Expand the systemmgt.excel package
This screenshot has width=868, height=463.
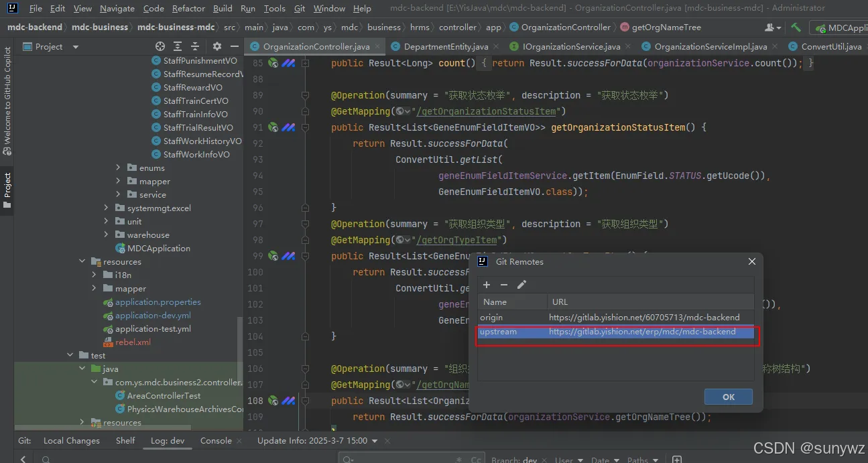pos(106,208)
